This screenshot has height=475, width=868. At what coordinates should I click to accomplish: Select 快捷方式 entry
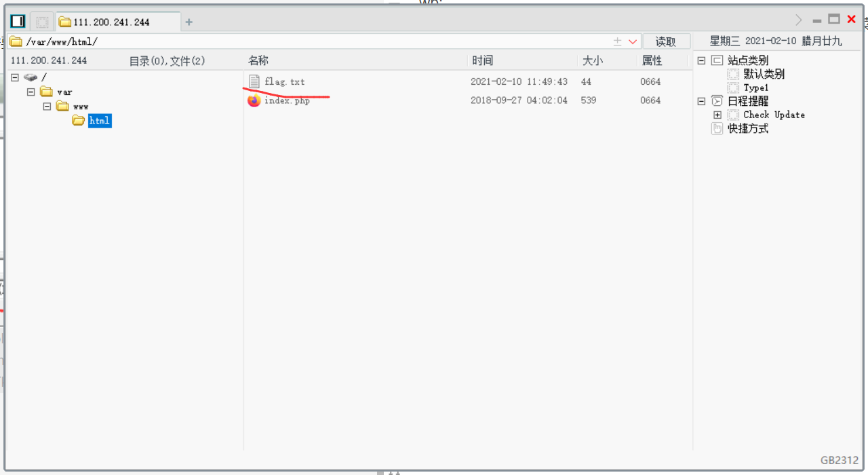pos(748,128)
